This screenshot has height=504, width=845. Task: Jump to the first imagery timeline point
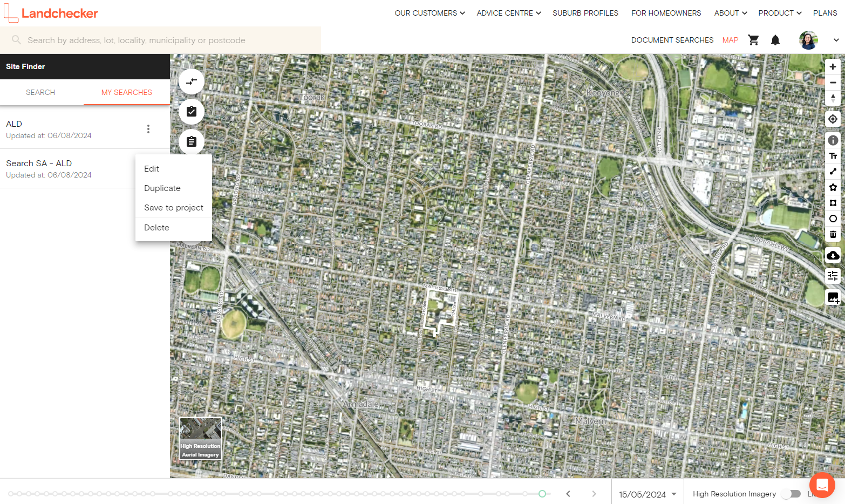(x=11, y=494)
